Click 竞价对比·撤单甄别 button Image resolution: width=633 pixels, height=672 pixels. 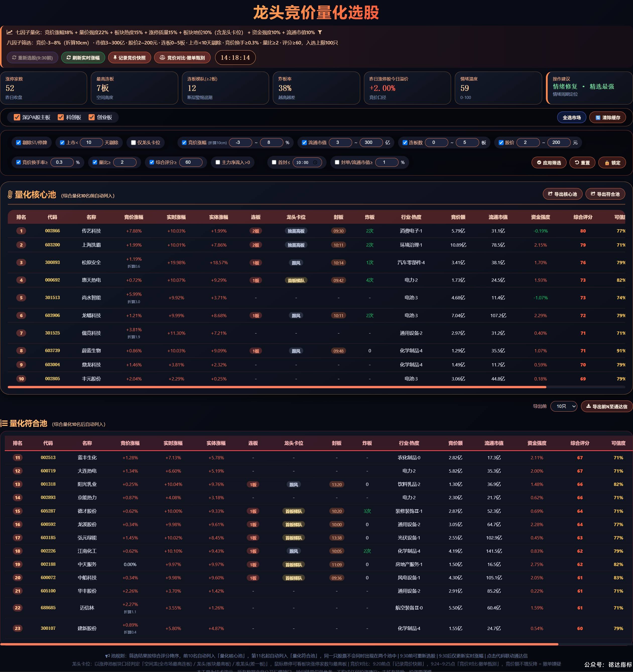click(182, 58)
